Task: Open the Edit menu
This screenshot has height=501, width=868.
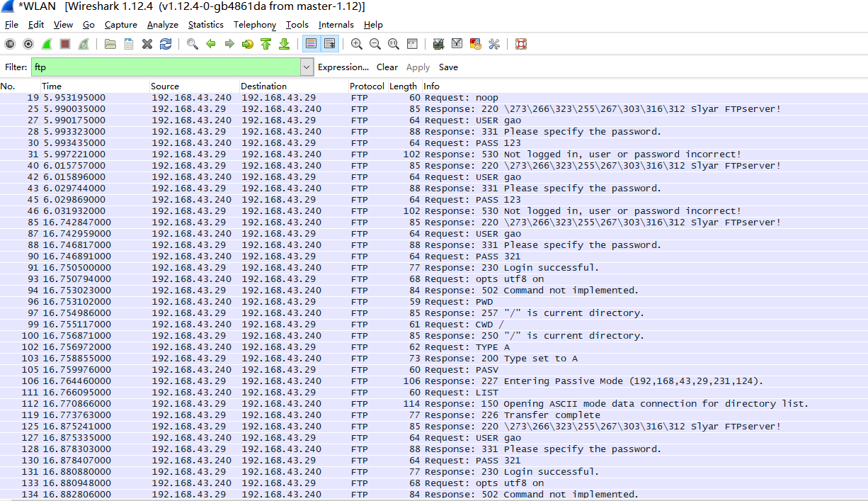Action: coord(36,25)
